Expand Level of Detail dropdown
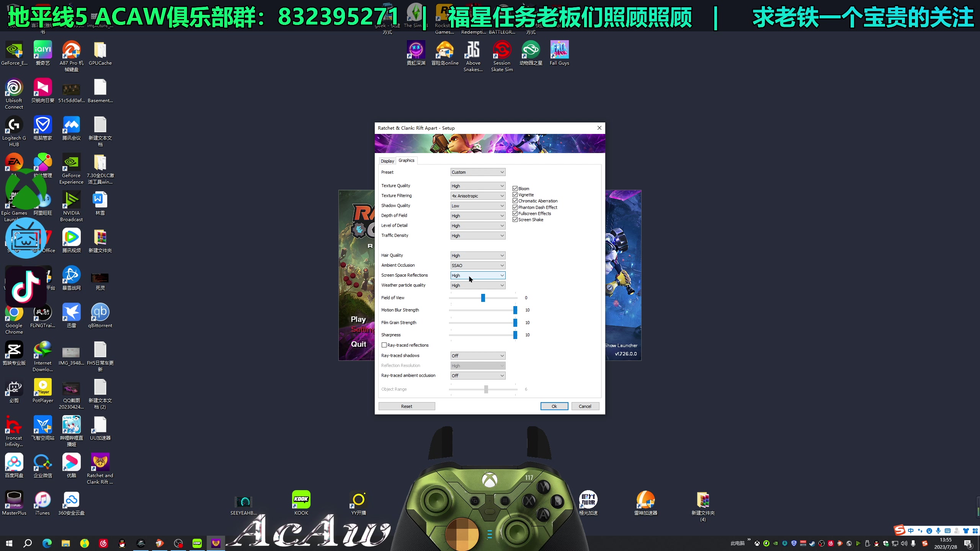 (x=478, y=225)
